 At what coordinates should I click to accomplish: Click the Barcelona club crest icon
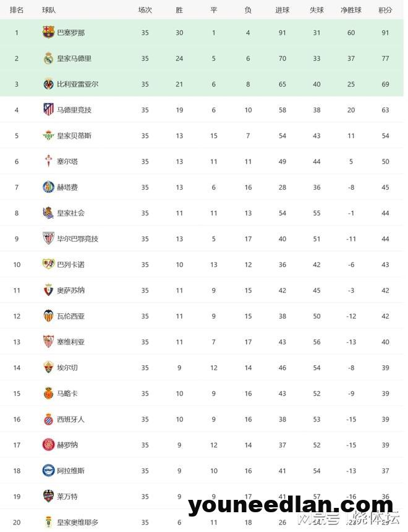(48, 32)
